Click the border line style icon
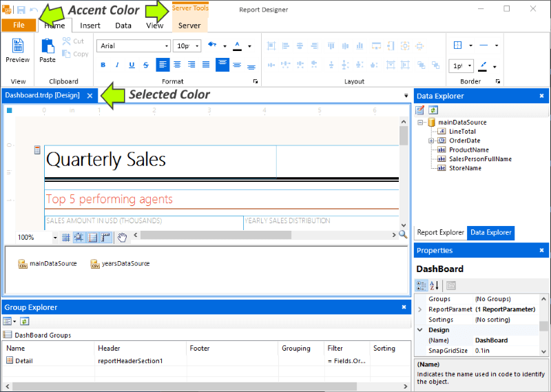551x392 pixels. click(x=484, y=45)
